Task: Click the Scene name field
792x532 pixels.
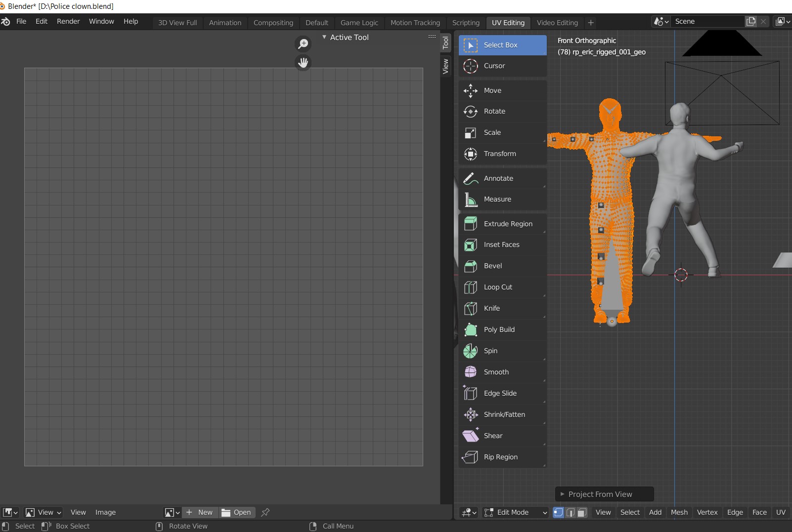Action: 708,21
